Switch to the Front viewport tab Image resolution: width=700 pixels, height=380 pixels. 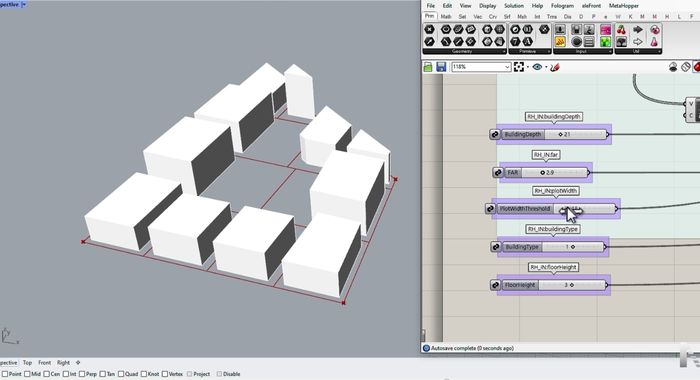[44, 363]
